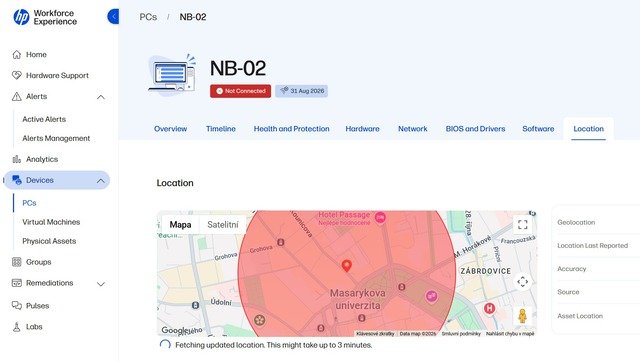Open Virtual Machines list
This screenshot has height=362, width=640.
tap(51, 222)
